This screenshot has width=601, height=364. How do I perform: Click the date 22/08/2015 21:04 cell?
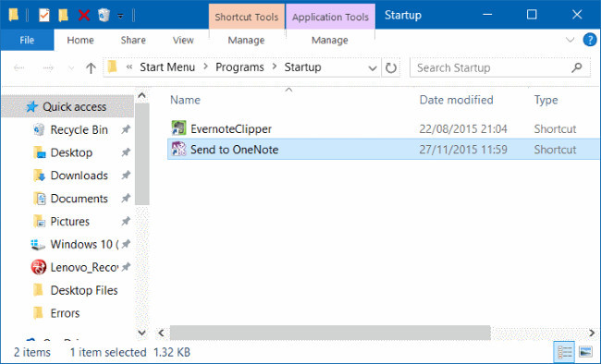[x=463, y=129]
